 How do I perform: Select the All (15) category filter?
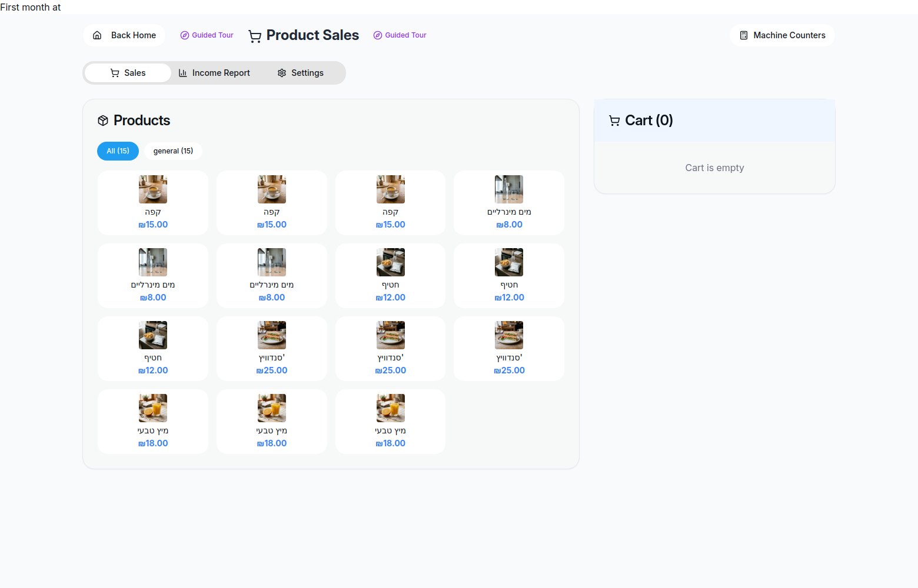(118, 151)
